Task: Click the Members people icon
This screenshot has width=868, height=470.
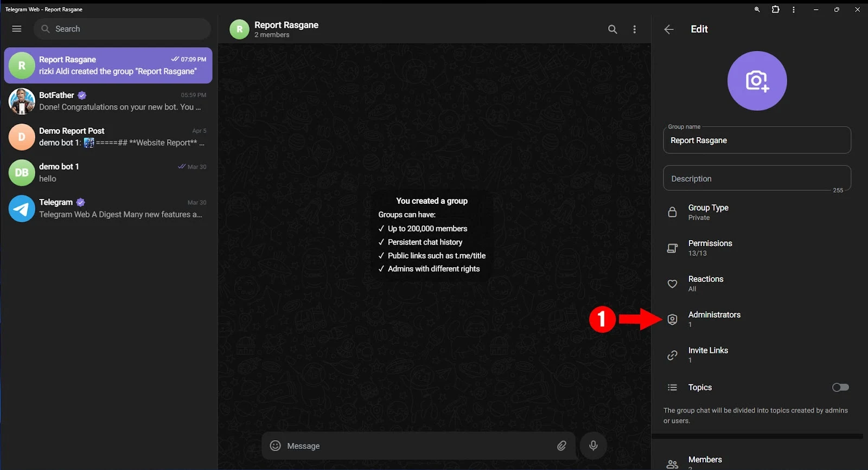Action: point(672,464)
